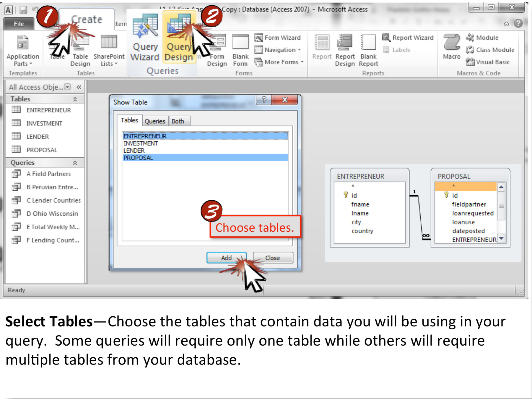Select fieldpartner field in PROPOSAL table
532x399 pixels.
(469, 204)
